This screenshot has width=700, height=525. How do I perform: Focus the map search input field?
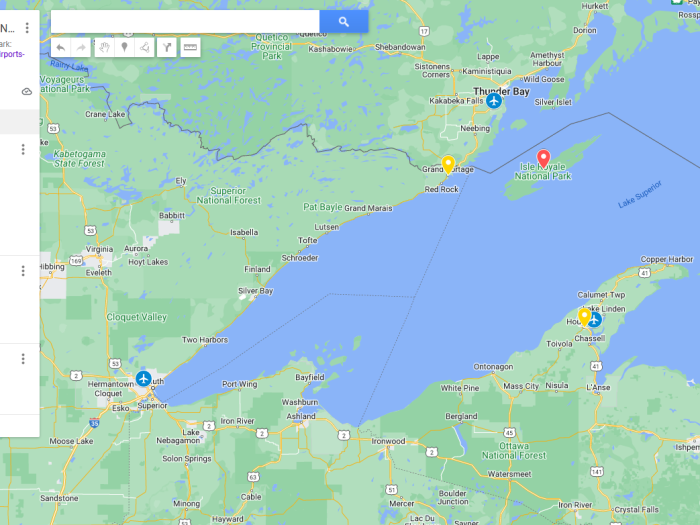[x=185, y=21]
